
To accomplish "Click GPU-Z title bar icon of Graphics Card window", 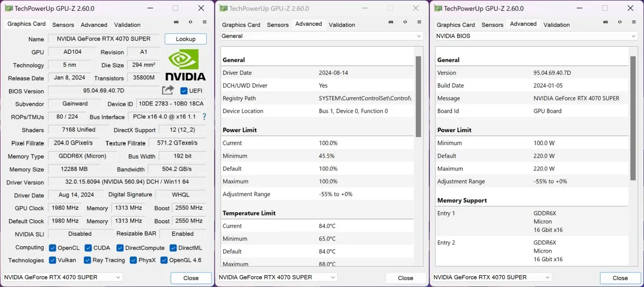I will tap(9, 8).
